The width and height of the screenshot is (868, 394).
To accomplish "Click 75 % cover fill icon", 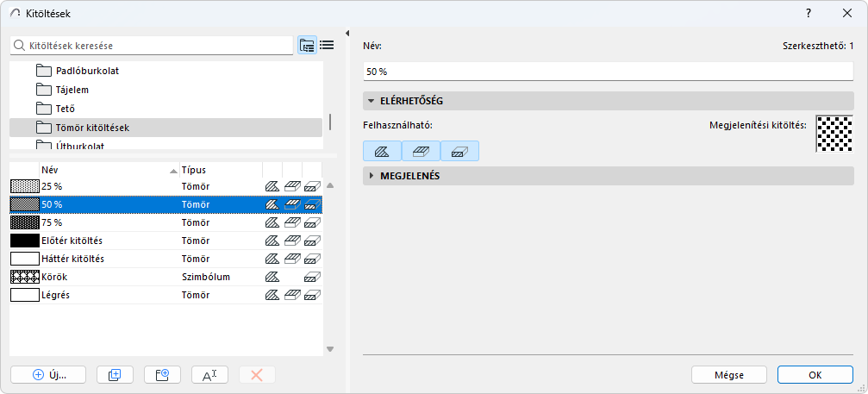I will pos(292,223).
